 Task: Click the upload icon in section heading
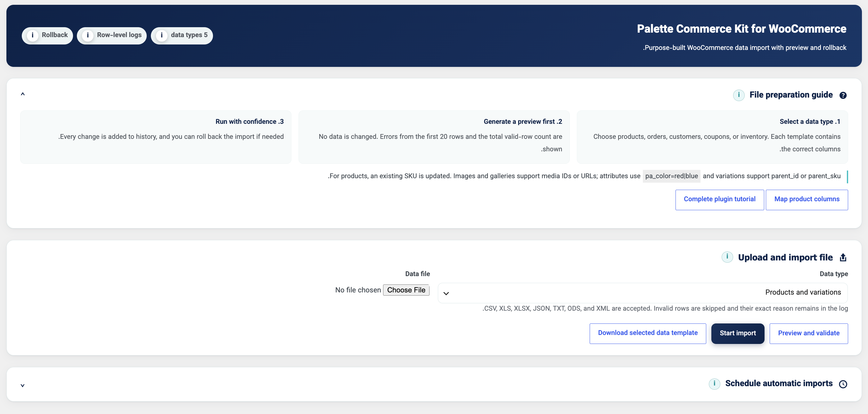843,258
